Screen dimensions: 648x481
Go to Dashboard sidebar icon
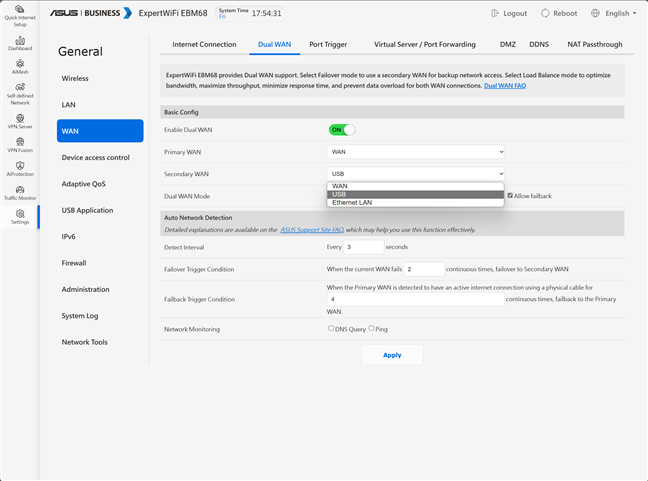pyautogui.click(x=20, y=43)
